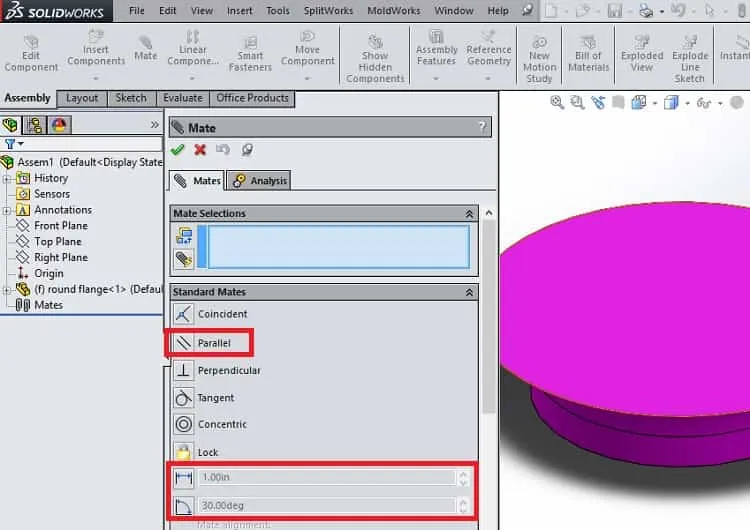
Task: Click inside the mate selections box
Action: coord(338,247)
